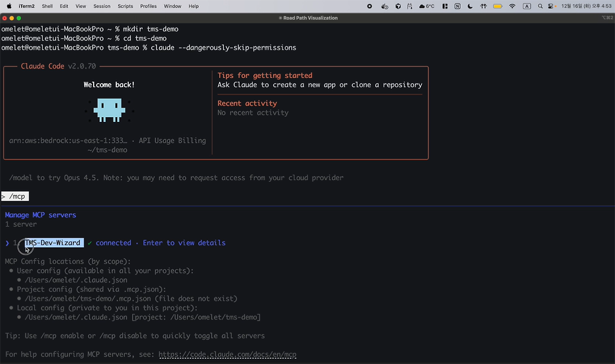Switch the keyboard input source icon
Screen dimensions: 615x364
(527, 6)
